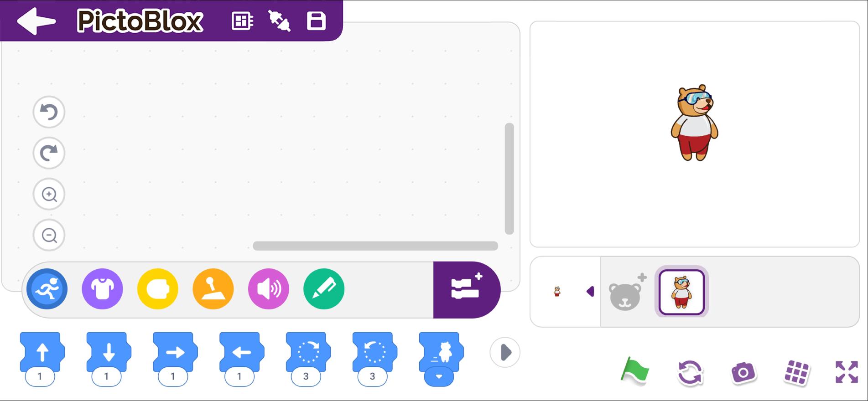Expand dropdown under the glide block
The width and height of the screenshot is (868, 401).
pyautogui.click(x=439, y=377)
